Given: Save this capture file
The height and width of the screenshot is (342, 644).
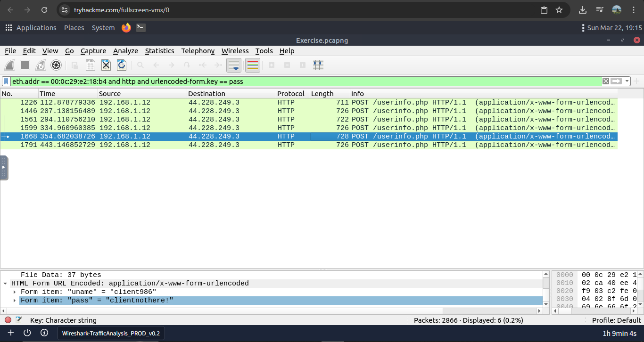Looking at the screenshot, I should pyautogui.click(x=91, y=65).
